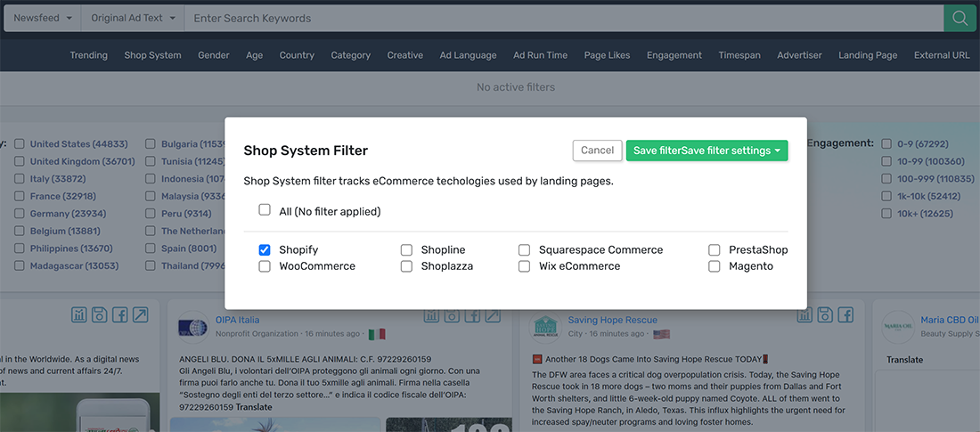
Task: Check the Italy country checkbox
Action: pyautogui.click(x=20, y=179)
